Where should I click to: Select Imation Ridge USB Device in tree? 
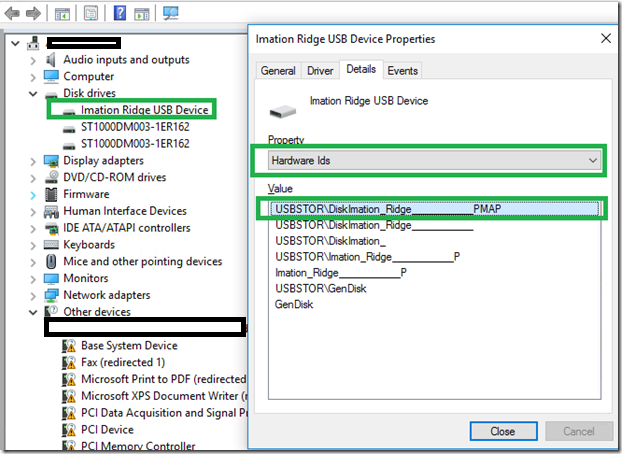tap(144, 110)
